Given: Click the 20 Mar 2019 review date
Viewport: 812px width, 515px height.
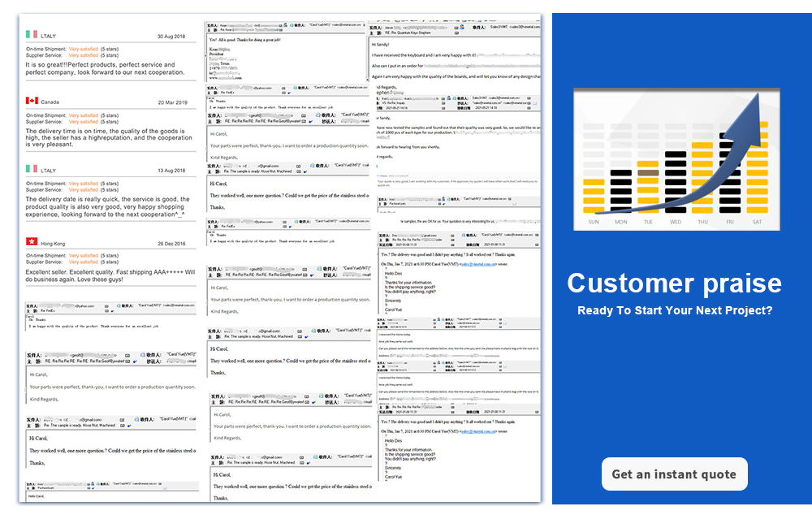Looking at the screenshot, I should pyautogui.click(x=171, y=102).
